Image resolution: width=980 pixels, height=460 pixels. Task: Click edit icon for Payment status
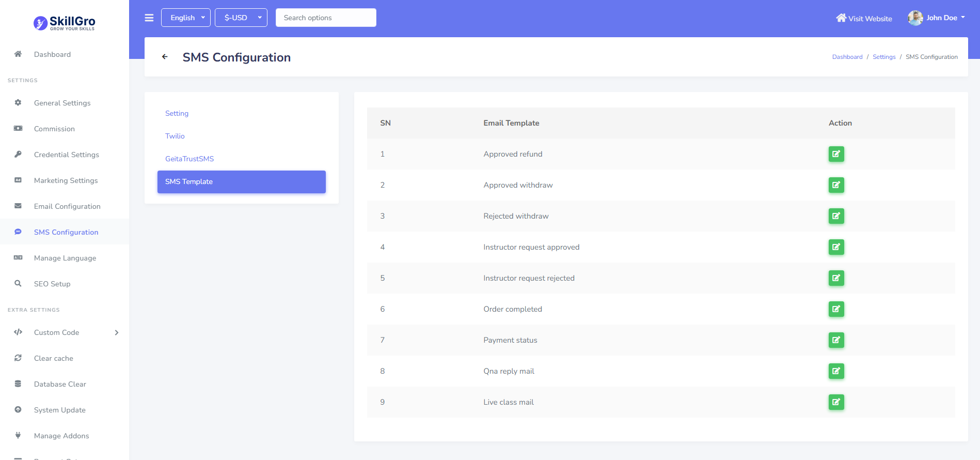click(x=836, y=340)
